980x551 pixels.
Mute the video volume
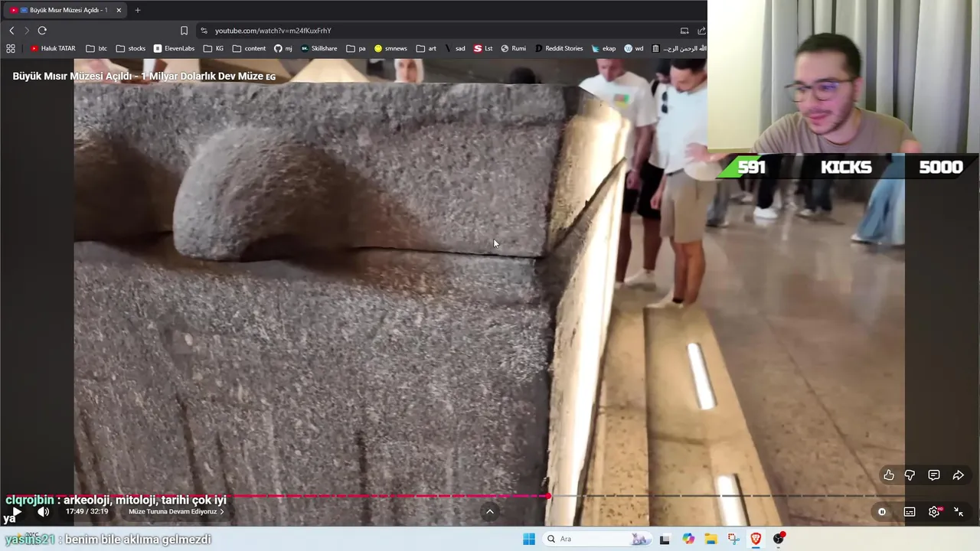pyautogui.click(x=44, y=511)
